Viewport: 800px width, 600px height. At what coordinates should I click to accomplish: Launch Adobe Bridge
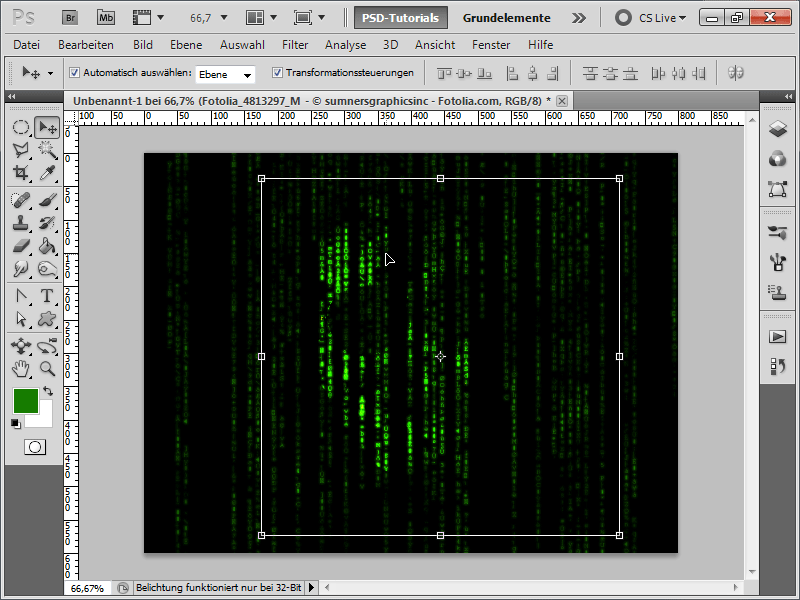70,18
